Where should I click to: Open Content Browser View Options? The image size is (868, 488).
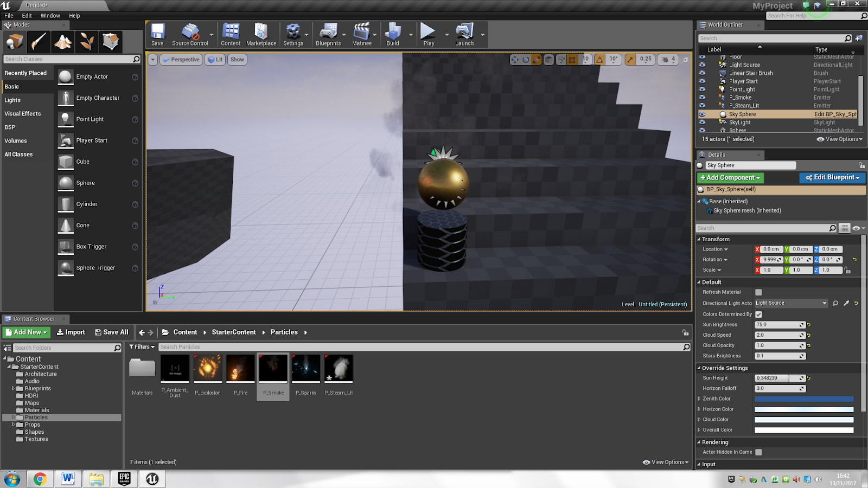pyautogui.click(x=666, y=463)
